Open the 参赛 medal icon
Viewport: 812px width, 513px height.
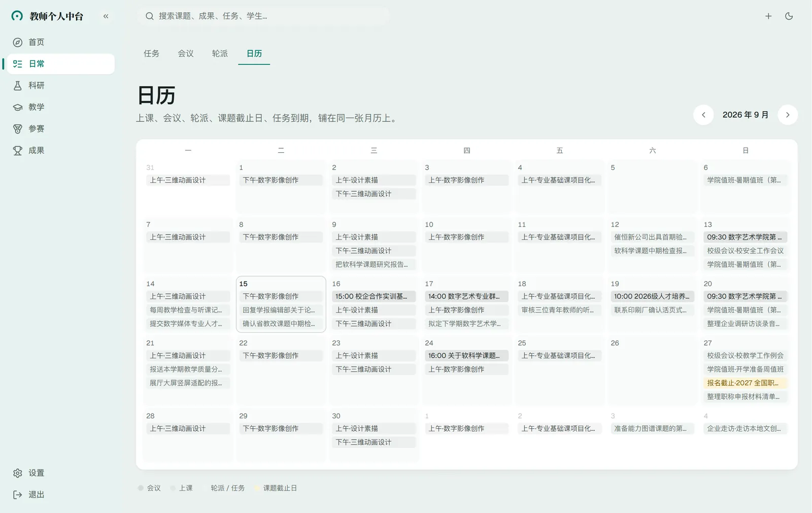point(18,129)
